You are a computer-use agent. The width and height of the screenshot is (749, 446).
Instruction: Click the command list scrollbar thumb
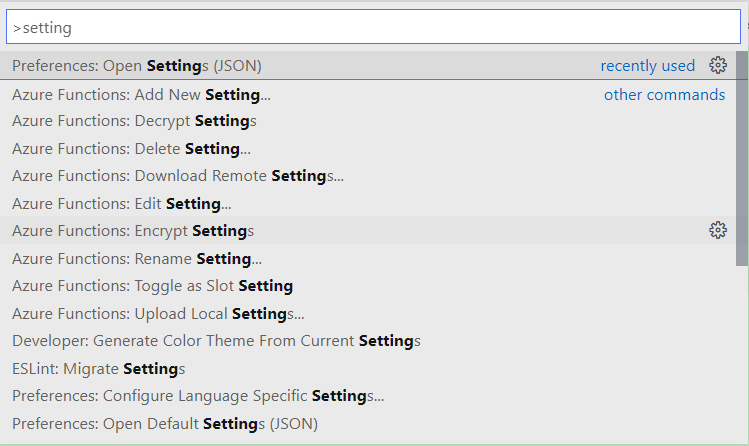pyautogui.click(x=742, y=159)
